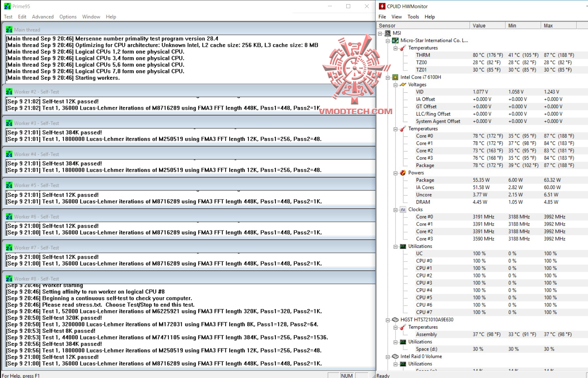This screenshot has height=378, width=588.
Task: Open the Edit menu in Prime95
Action: [22, 17]
